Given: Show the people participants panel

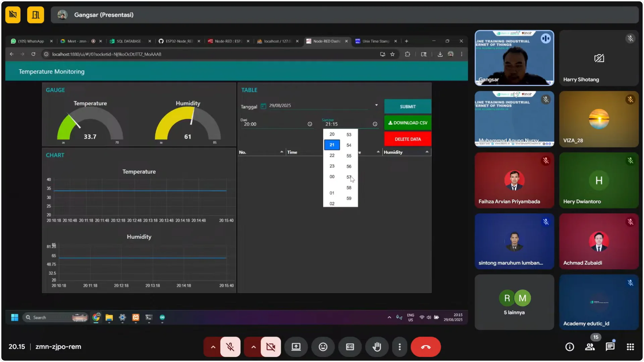Looking at the screenshot, I should pos(590,347).
